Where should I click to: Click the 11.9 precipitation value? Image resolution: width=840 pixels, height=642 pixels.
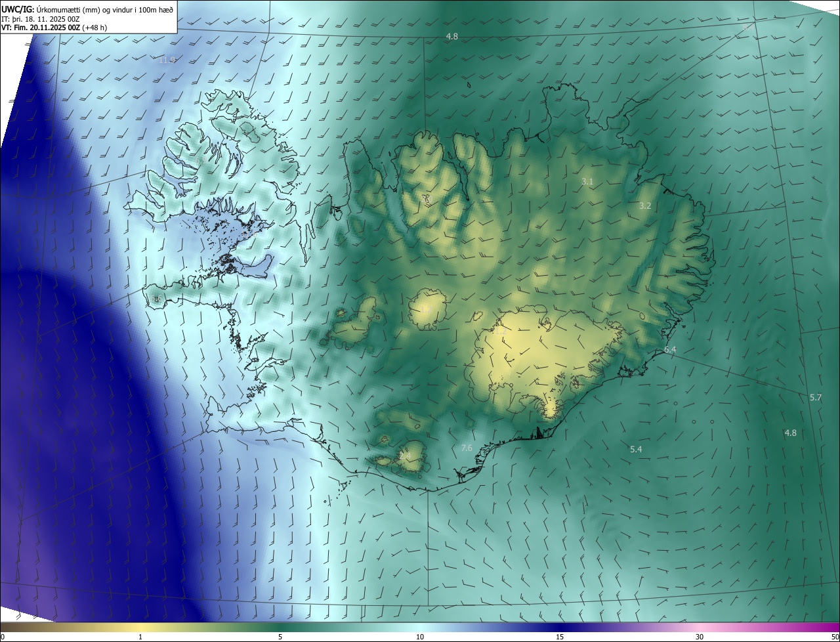(x=167, y=60)
